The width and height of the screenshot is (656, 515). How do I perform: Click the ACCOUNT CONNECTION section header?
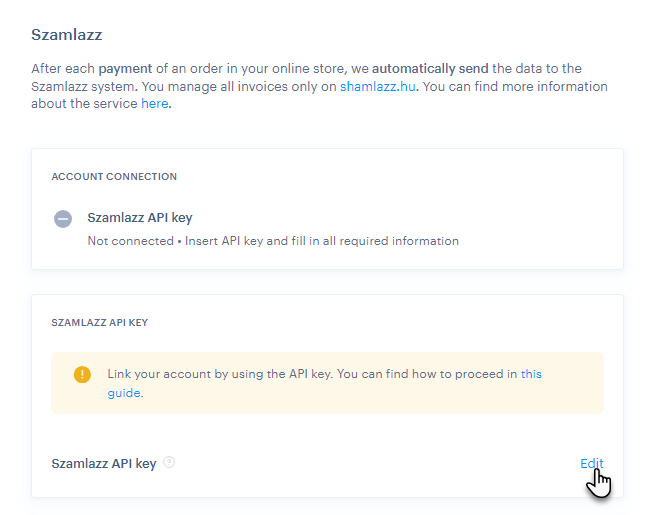pos(114,176)
